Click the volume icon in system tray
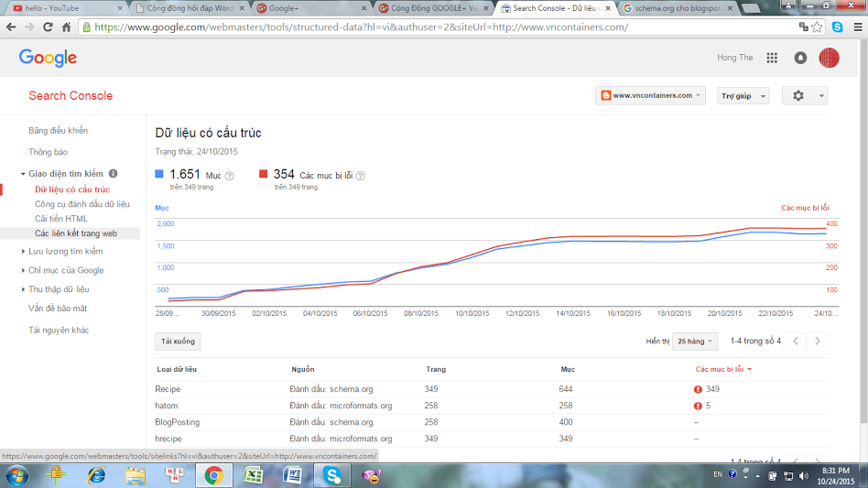The image size is (868, 488). coord(804,476)
